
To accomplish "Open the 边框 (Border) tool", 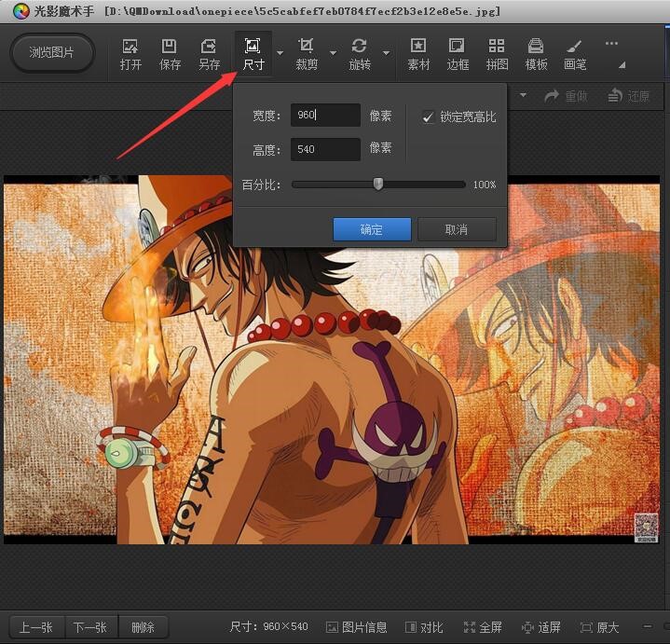I will [x=458, y=53].
